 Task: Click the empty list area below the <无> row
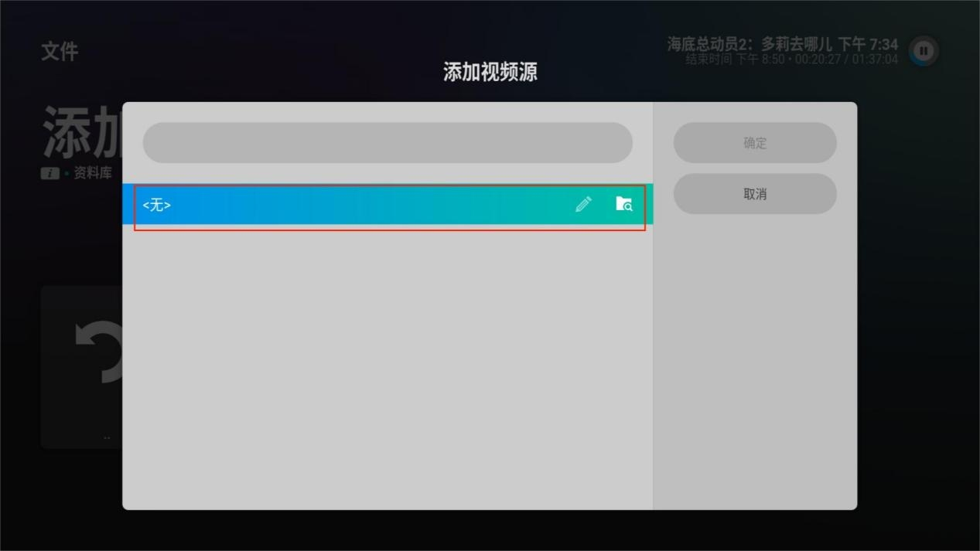click(x=387, y=363)
